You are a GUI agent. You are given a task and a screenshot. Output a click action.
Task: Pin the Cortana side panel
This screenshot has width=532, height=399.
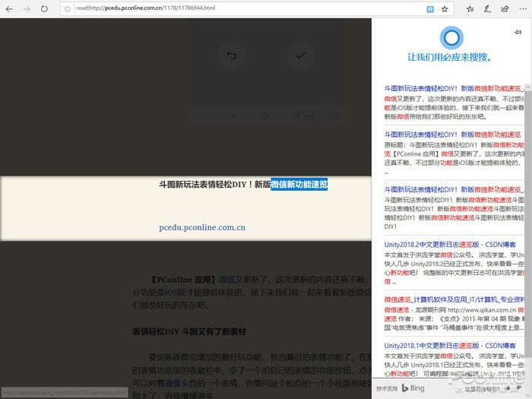[x=518, y=32]
